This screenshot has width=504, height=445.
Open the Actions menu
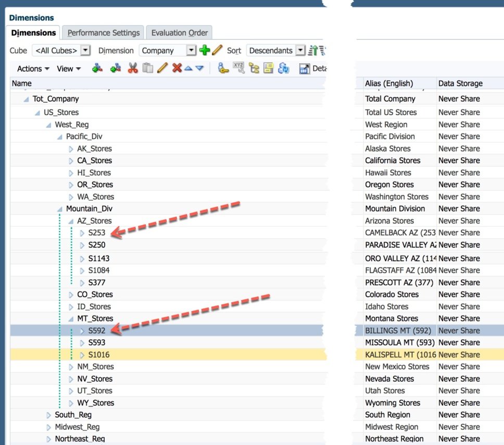pos(30,68)
